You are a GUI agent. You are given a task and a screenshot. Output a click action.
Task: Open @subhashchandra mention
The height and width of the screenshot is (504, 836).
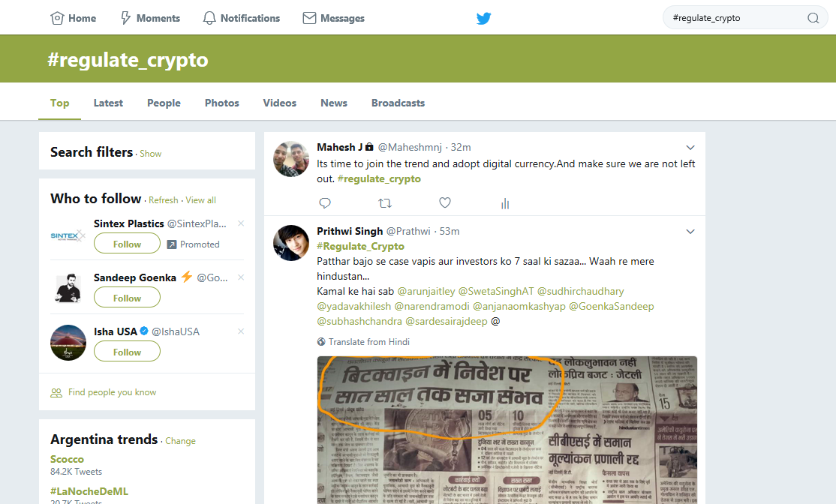[359, 321]
